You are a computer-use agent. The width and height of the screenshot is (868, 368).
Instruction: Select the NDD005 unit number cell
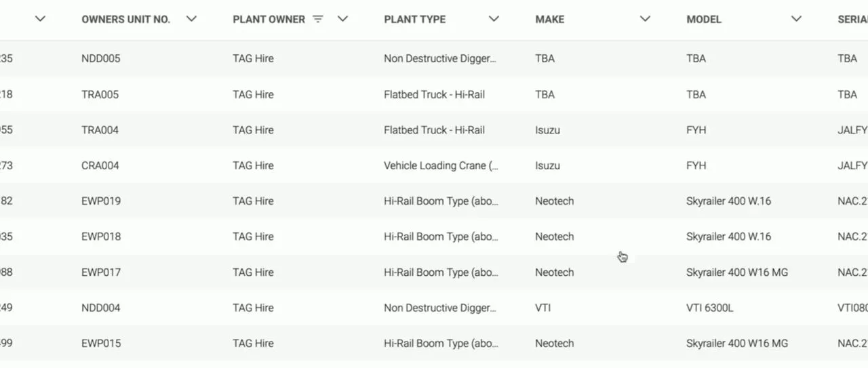pyautogui.click(x=100, y=58)
